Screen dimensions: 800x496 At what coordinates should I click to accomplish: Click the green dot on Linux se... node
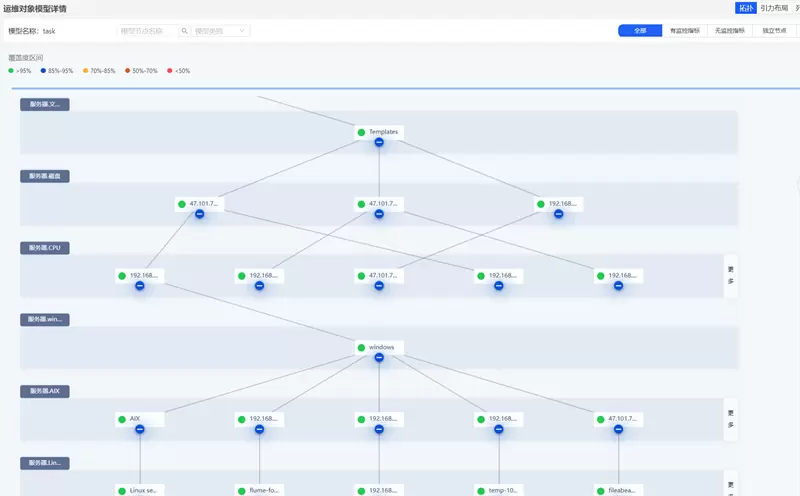(123, 491)
